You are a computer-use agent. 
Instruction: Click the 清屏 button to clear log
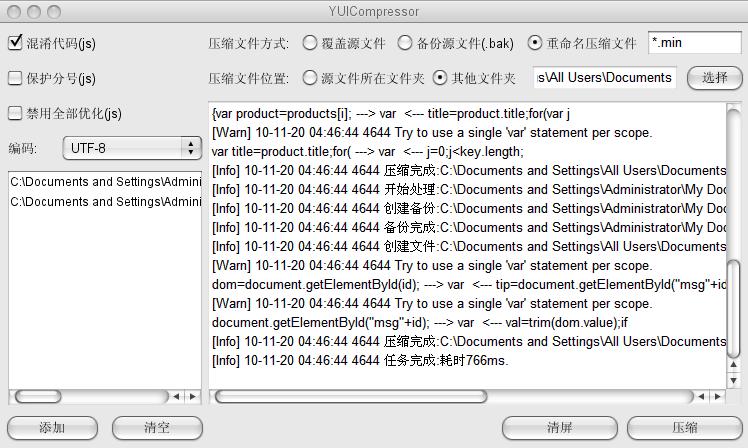[x=560, y=427]
